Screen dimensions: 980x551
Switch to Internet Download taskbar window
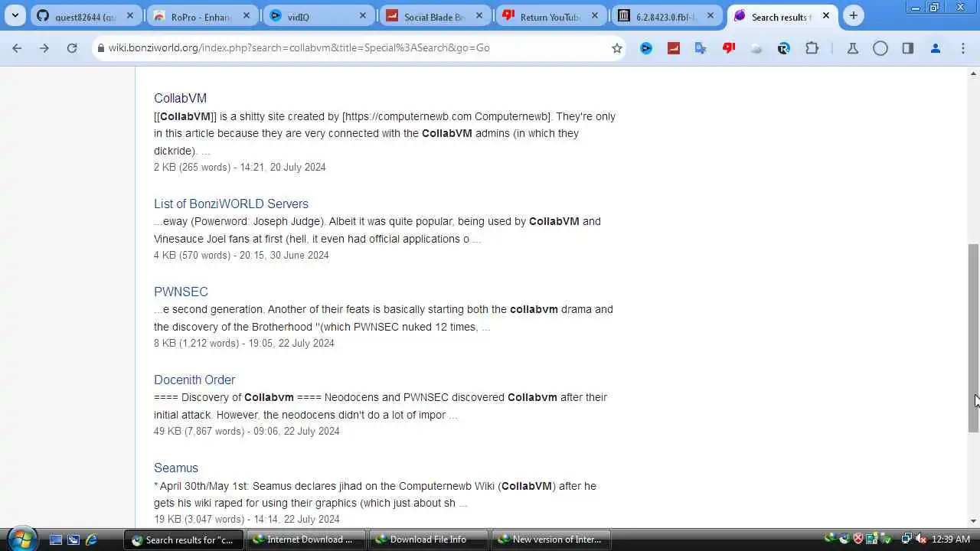click(306, 540)
